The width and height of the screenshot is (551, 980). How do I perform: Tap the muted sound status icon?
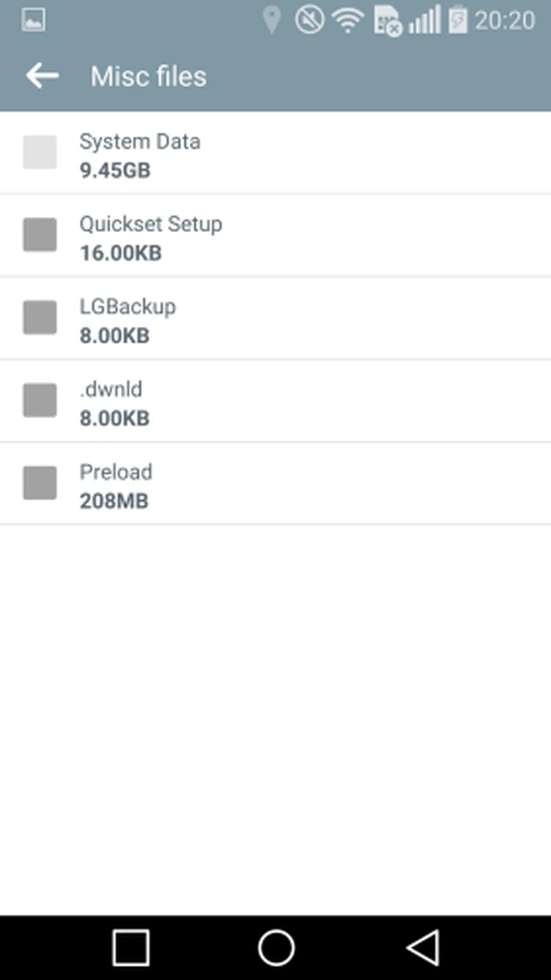tap(309, 20)
